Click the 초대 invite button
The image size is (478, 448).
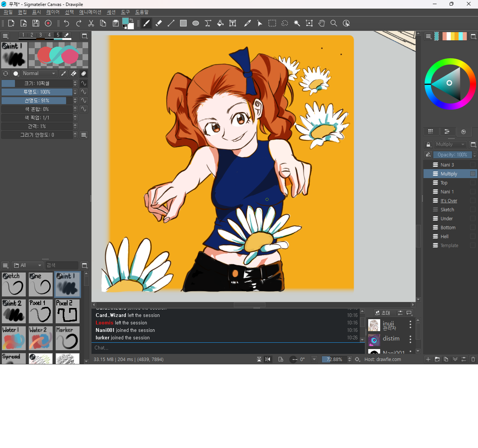click(383, 313)
